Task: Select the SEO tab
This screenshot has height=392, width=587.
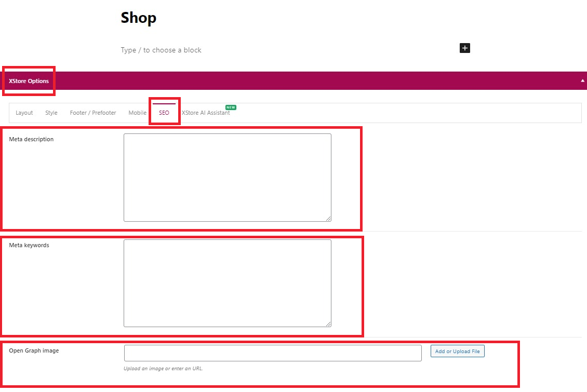Action: pos(164,113)
